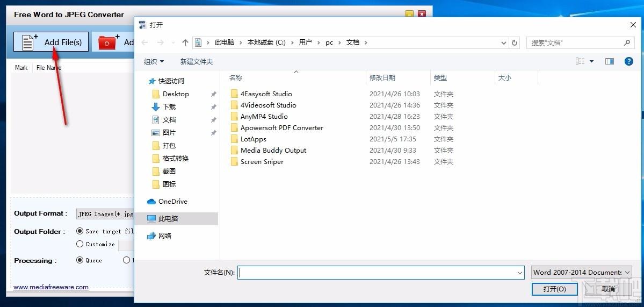
Task: Select the 4Easysoft Studio folder
Action: coord(266,94)
